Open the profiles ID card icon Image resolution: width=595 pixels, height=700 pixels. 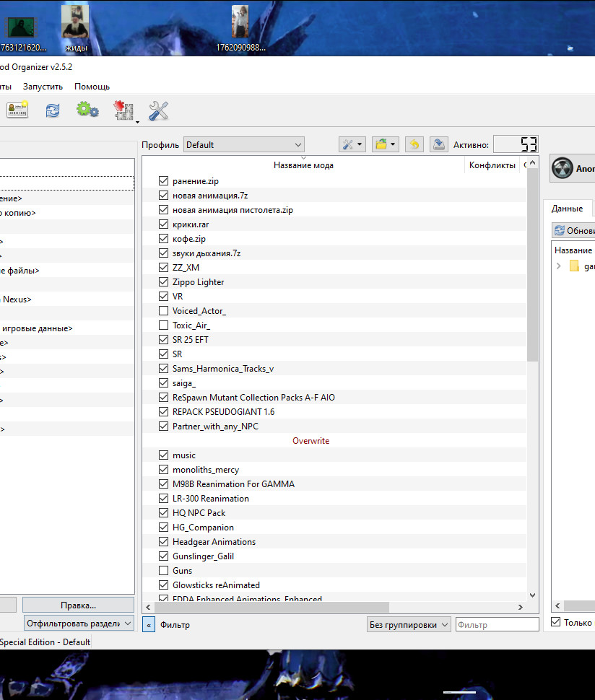(x=17, y=110)
